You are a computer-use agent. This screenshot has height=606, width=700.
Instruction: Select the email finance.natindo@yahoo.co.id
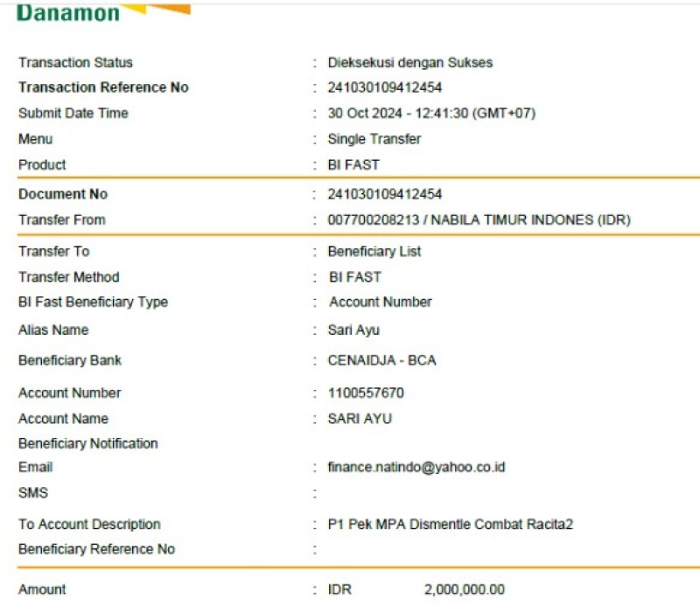416,467
